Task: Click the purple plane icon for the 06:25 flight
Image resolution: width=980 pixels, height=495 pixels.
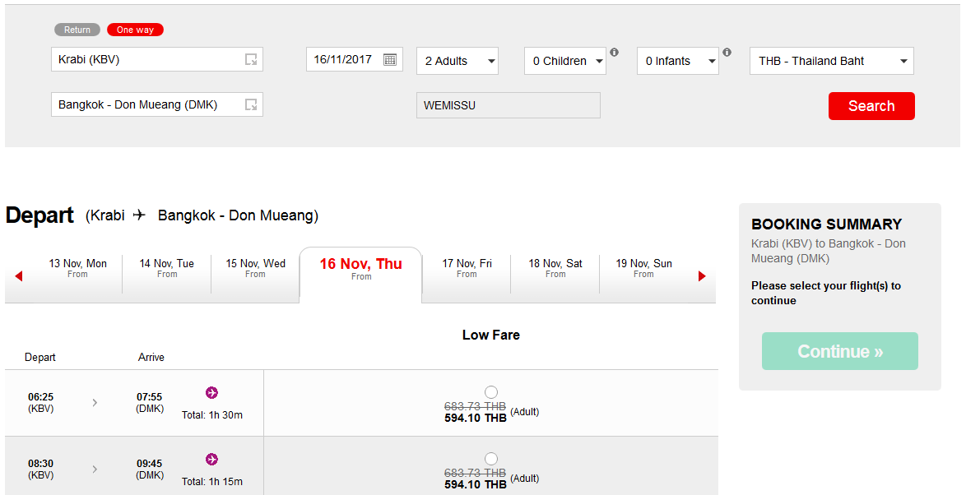Action: [x=211, y=393]
